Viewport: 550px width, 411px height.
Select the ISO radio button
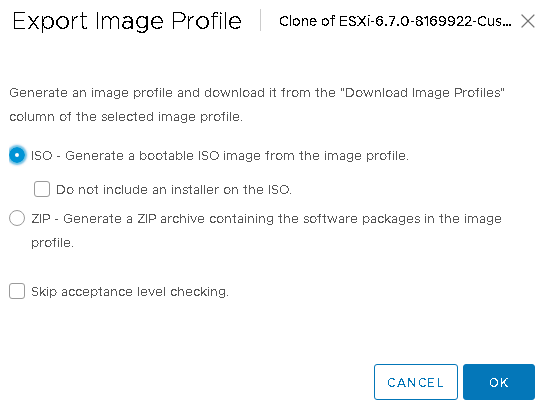(x=17, y=155)
